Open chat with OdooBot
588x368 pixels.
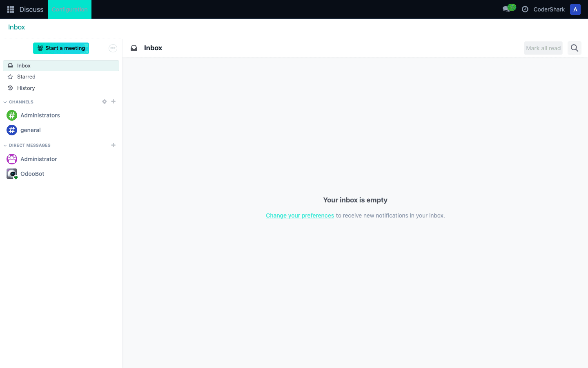(x=61, y=174)
